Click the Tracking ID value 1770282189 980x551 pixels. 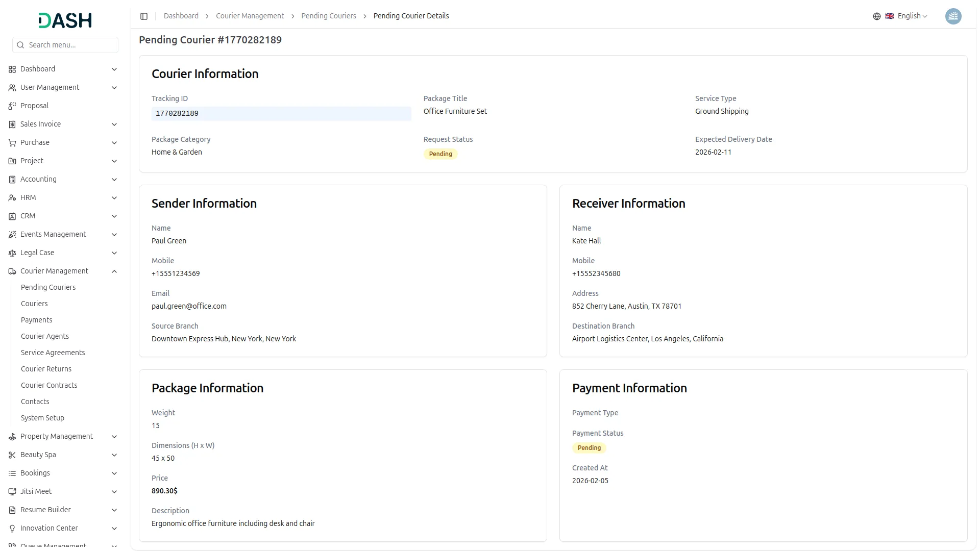pyautogui.click(x=177, y=113)
